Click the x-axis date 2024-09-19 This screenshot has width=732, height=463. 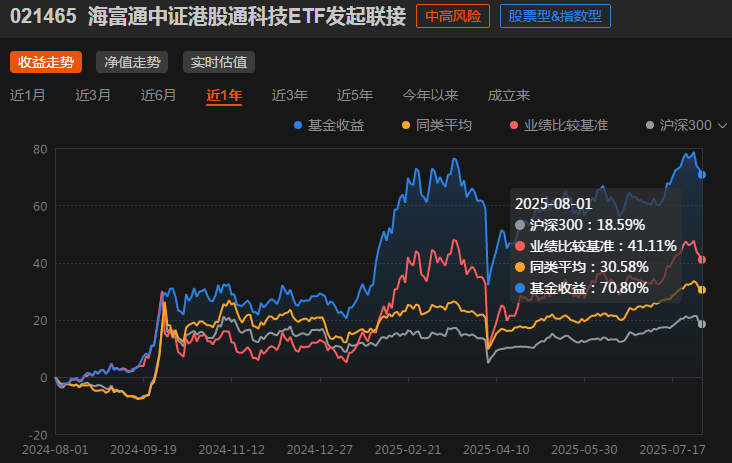143,449
